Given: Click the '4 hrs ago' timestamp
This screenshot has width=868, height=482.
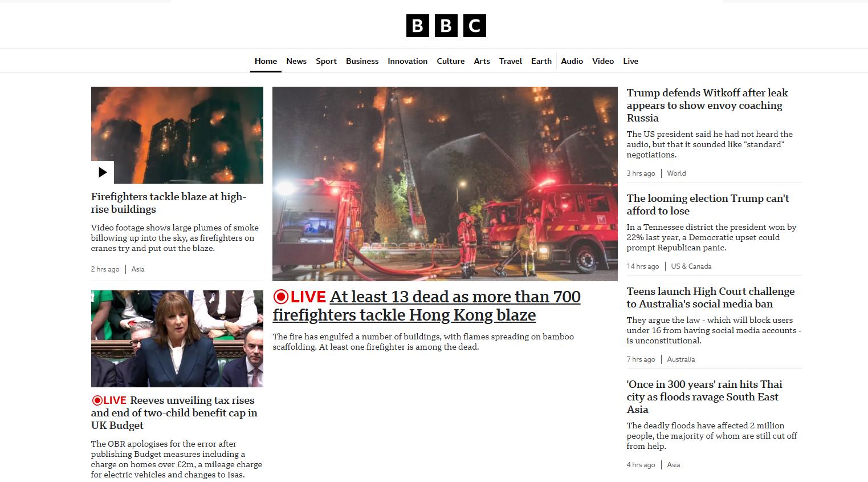Looking at the screenshot, I should click(x=641, y=465).
